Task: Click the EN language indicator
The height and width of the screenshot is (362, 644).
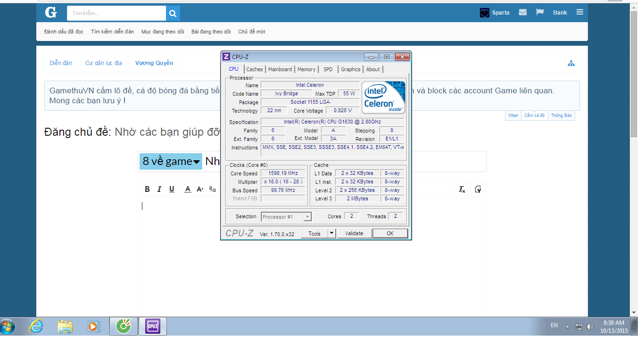Action: [x=554, y=325]
